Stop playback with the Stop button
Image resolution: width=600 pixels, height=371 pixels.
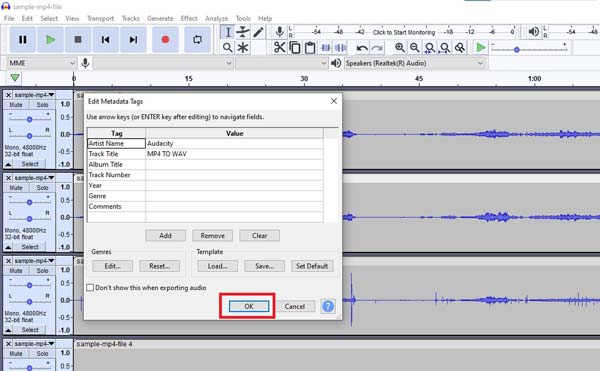[x=78, y=39]
